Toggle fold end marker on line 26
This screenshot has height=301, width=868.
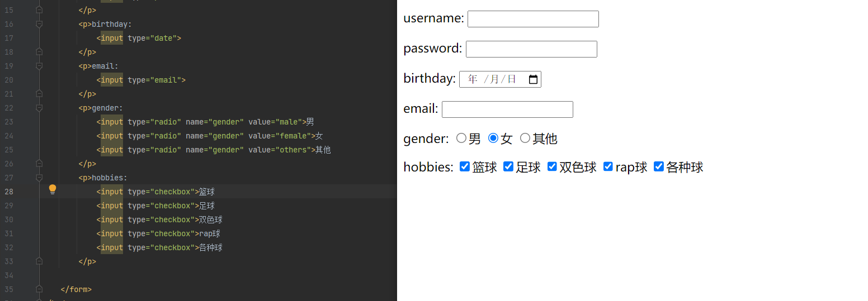tap(39, 164)
